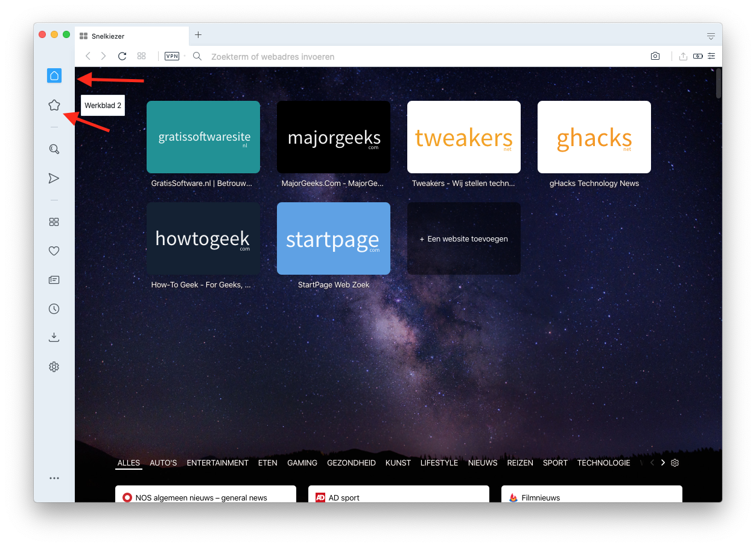
Task: Open the sidebar search icon
Action: tap(54, 149)
